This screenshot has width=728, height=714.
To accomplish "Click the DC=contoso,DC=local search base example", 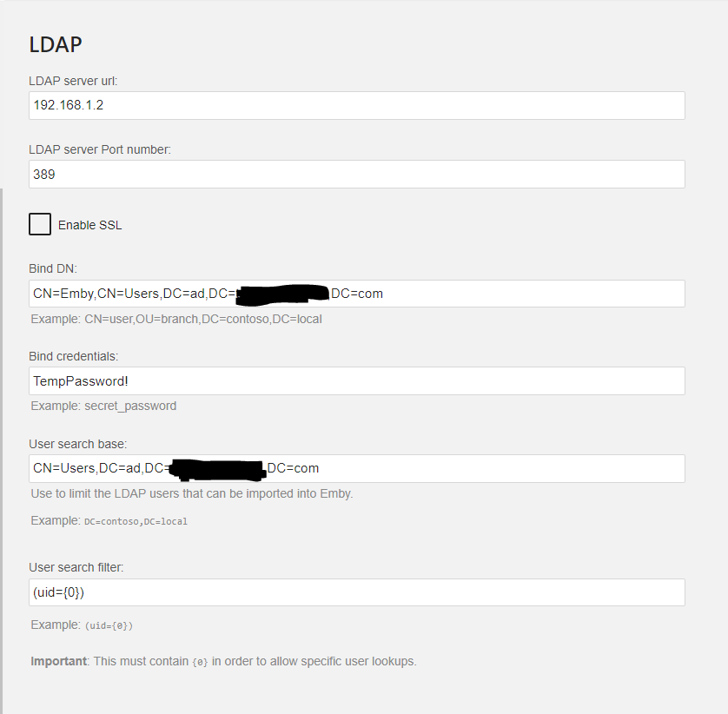I will pos(136,521).
